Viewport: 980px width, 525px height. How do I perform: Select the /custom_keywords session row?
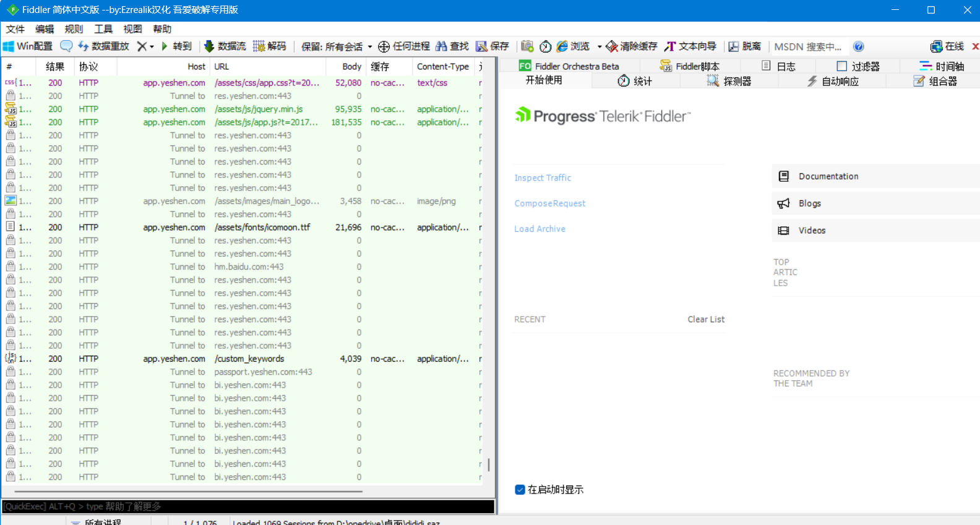click(243, 359)
